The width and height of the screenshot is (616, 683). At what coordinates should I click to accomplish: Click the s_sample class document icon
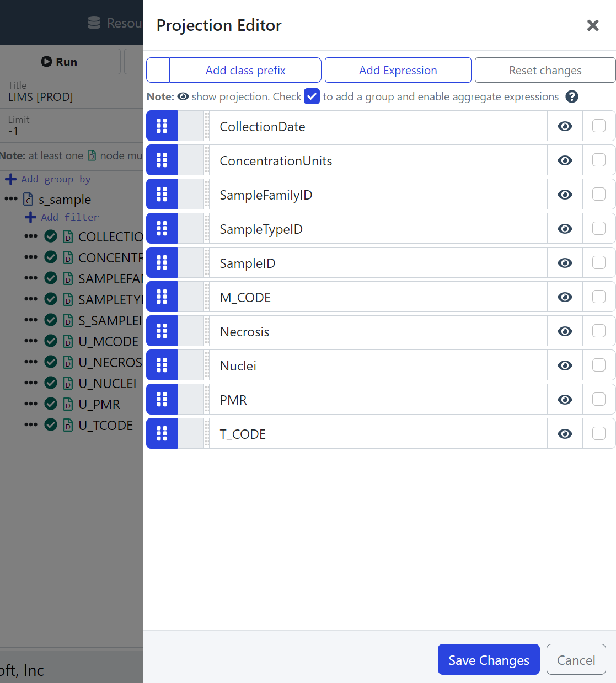point(28,200)
